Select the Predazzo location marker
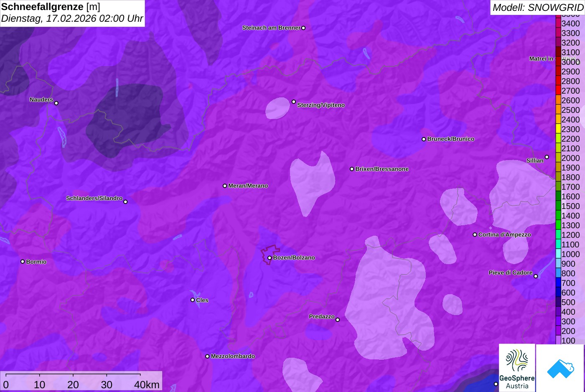The height and width of the screenshot is (392, 585). 338,320
